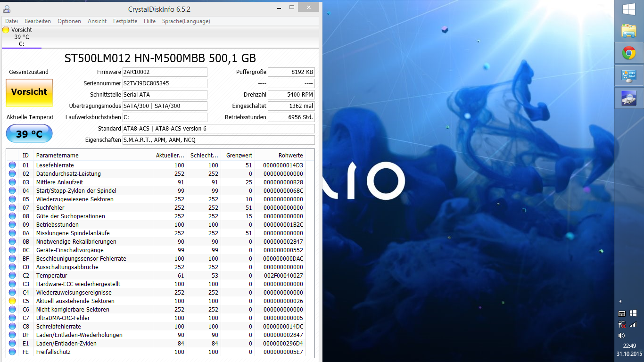Open the Bearbeiten menu

[x=38, y=21]
